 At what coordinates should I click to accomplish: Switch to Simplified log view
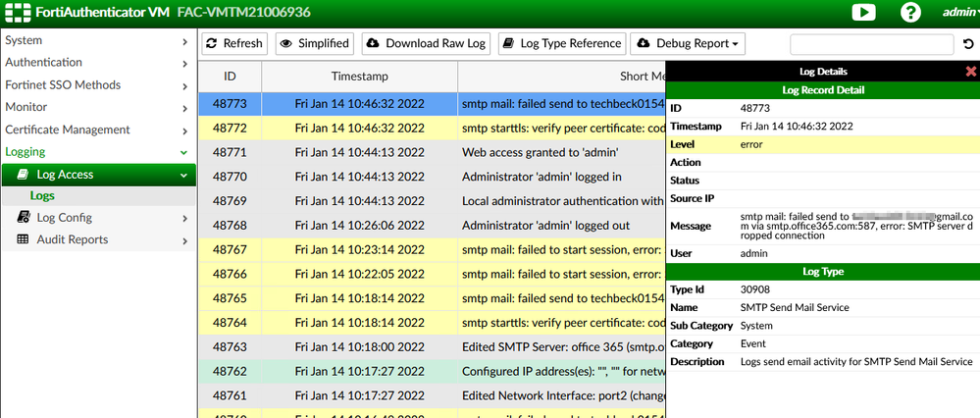(314, 43)
